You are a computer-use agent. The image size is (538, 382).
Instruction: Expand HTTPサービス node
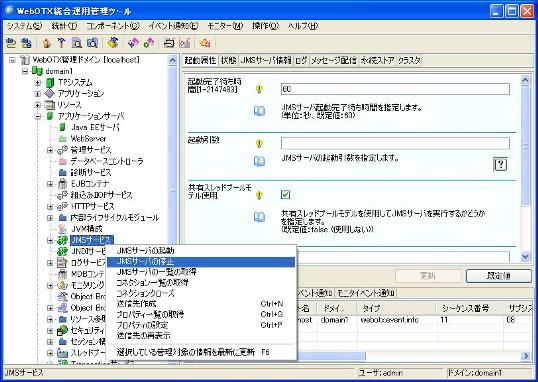[x=50, y=206]
